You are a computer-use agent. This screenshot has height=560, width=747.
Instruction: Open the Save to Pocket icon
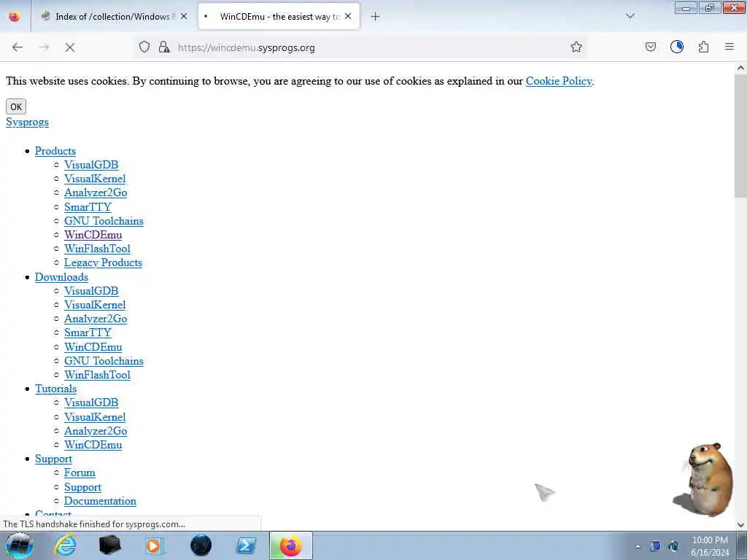point(650,47)
